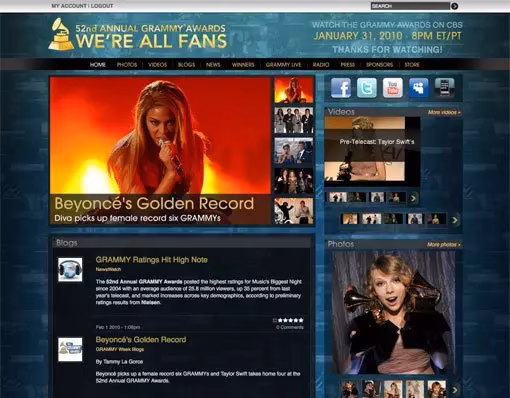Click Beyoncé's Golden Record hero headline
Image resolution: width=510 pixels, height=398 pixels.
(x=154, y=204)
